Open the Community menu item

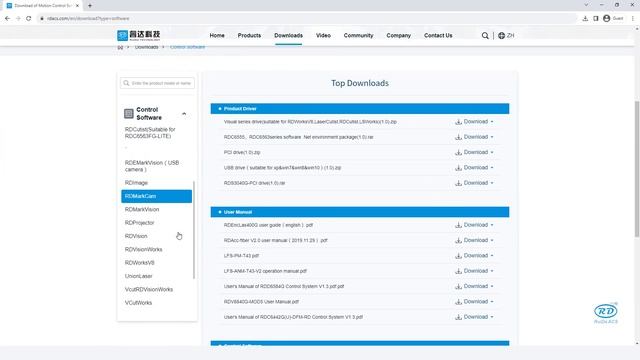pos(358,36)
